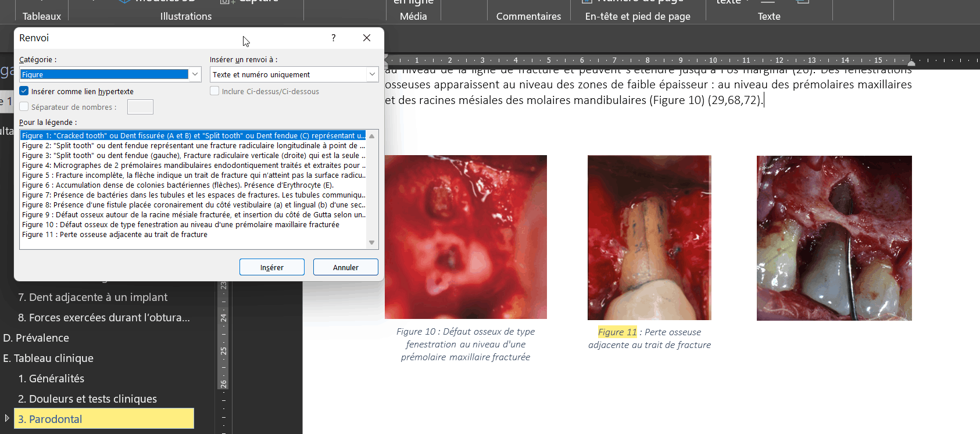
Task: Select the image with periodontal probe
Action: coord(834,238)
